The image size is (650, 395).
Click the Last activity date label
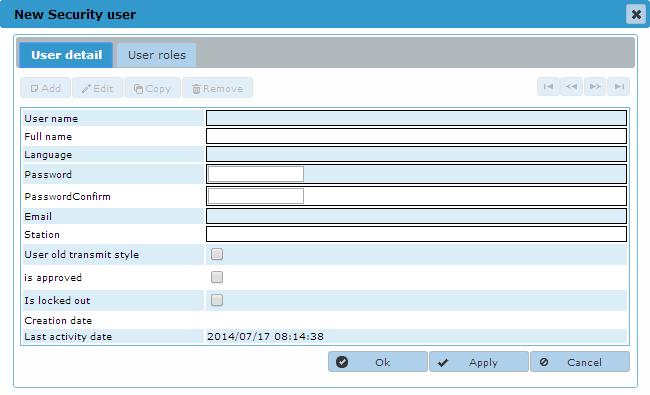pyautogui.click(x=68, y=337)
